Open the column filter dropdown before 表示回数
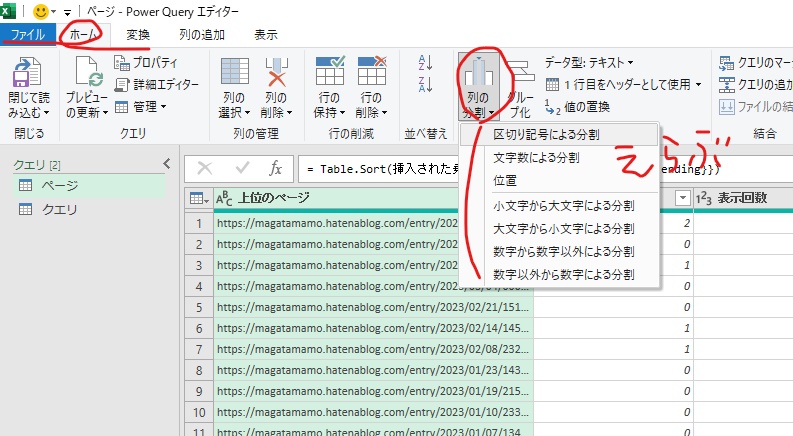Image resolution: width=793 pixels, height=436 pixels. 683,198
